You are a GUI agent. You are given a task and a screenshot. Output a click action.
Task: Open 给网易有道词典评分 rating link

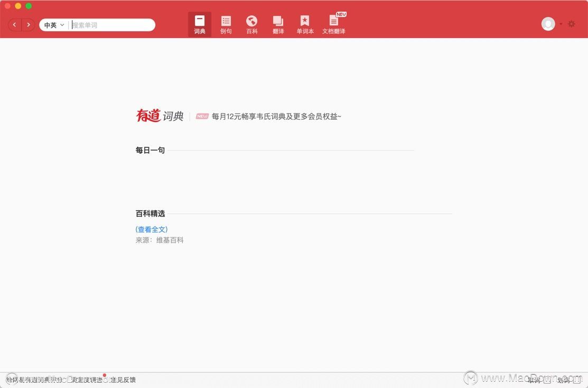click(x=34, y=380)
